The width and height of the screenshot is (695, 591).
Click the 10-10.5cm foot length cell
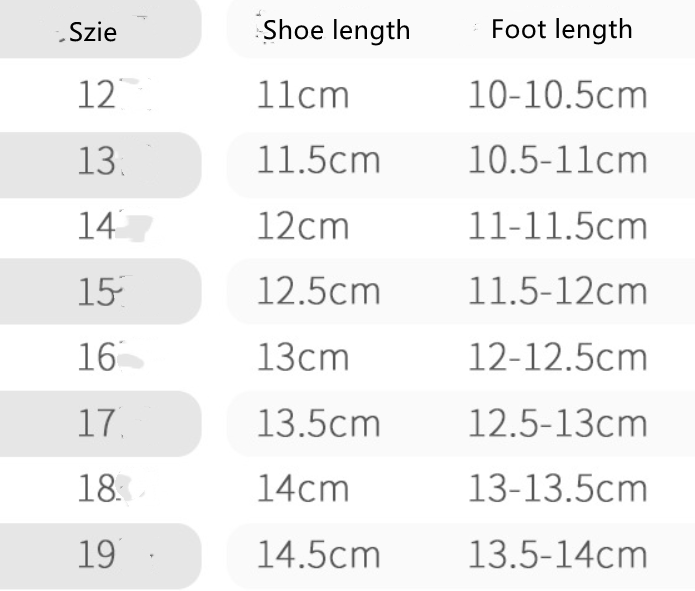point(558,95)
